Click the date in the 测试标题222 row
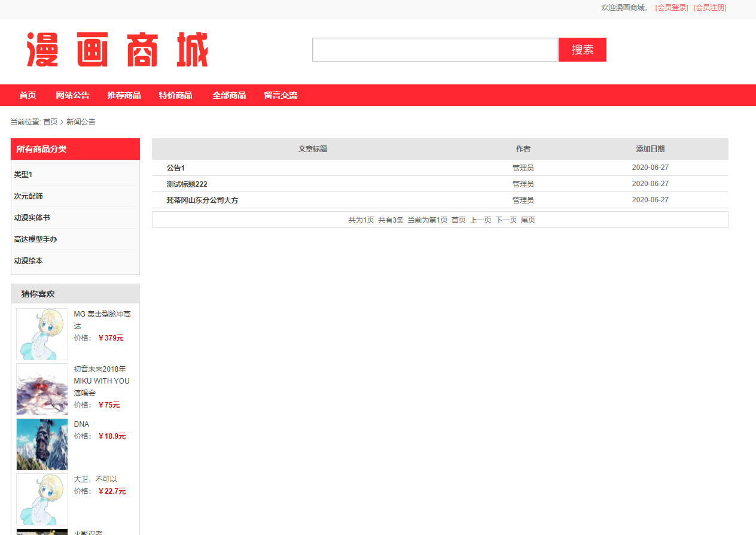The width and height of the screenshot is (756, 535). [x=650, y=184]
